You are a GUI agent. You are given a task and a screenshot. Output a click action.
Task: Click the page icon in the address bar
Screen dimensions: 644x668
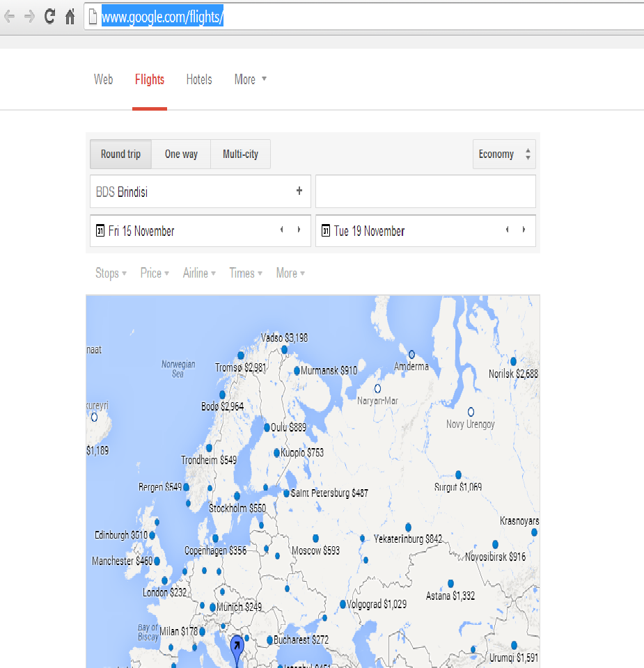(93, 17)
